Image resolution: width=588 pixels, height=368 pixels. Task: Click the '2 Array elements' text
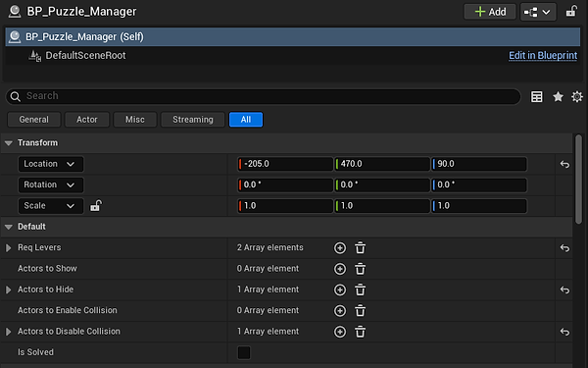(x=270, y=248)
